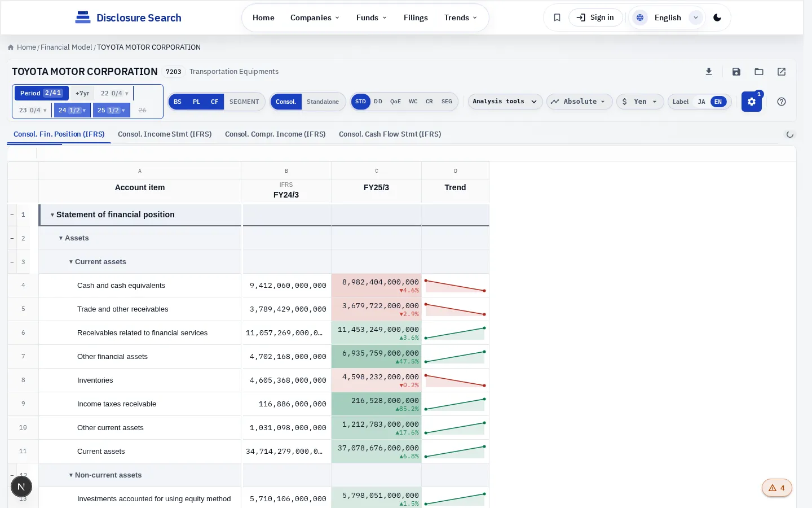Screen dimensions: 812x508
Task: Click the download icon
Action: coord(709,72)
